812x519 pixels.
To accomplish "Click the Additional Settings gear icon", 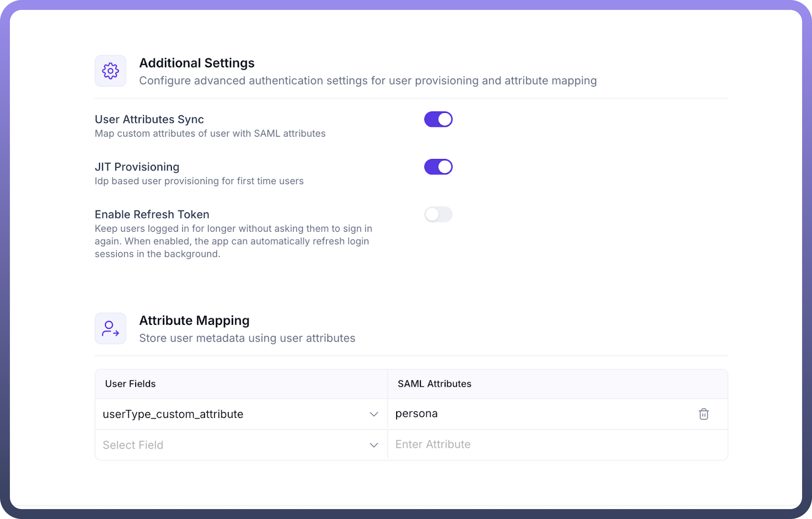I will click(110, 71).
